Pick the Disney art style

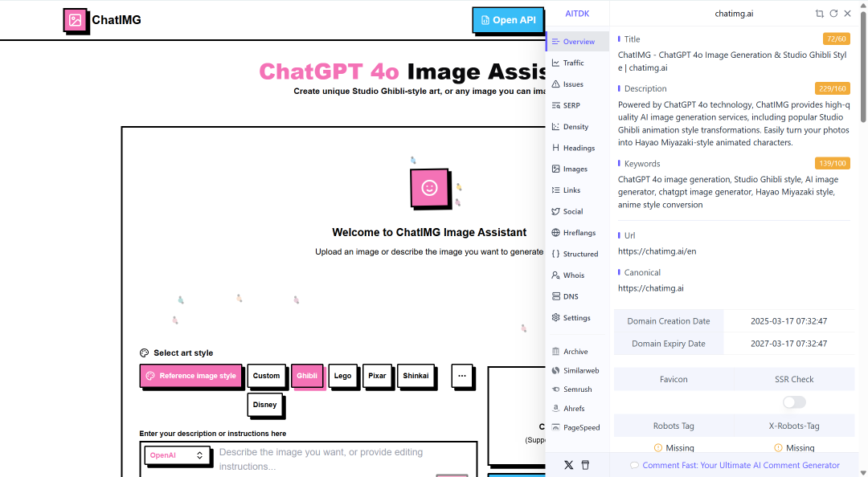(264, 405)
